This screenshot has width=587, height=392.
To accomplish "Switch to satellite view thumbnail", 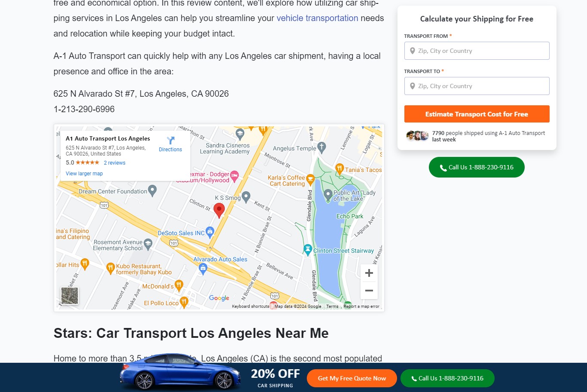I will pos(70,296).
